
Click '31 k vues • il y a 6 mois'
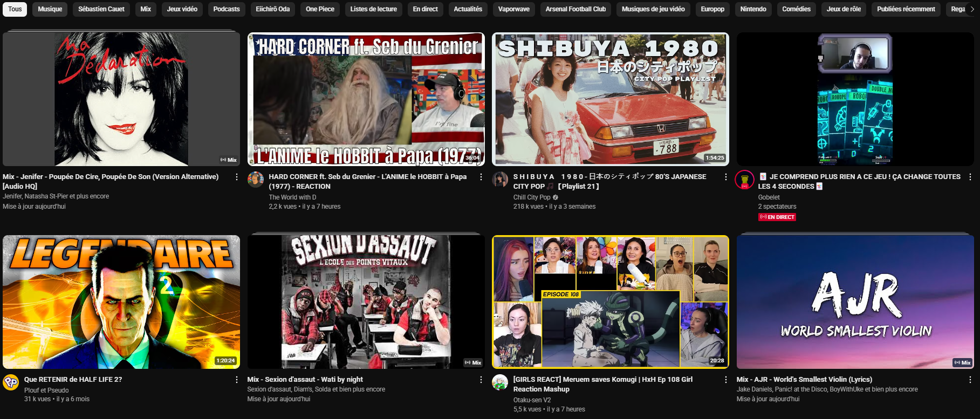57,399
